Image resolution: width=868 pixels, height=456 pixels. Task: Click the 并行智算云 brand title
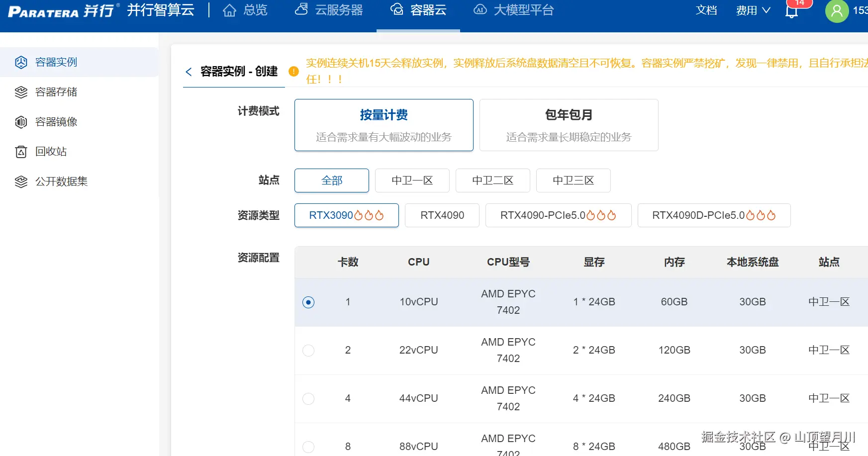click(x=161, y=10)
